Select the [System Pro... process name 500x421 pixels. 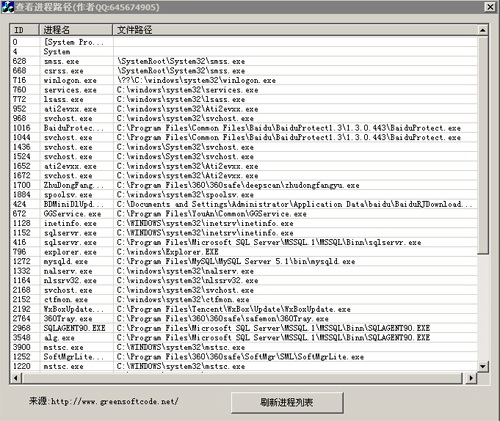pos(74,42)
